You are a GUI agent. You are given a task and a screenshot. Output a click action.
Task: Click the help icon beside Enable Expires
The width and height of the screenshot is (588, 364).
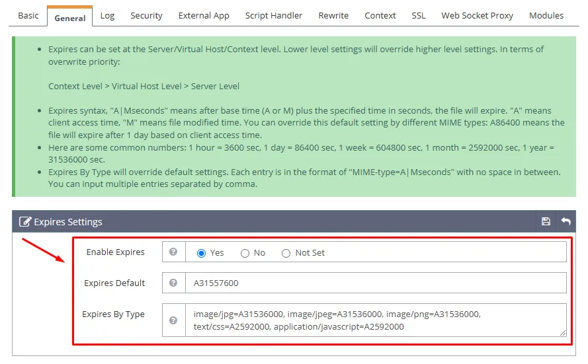(x=173, y=252)
